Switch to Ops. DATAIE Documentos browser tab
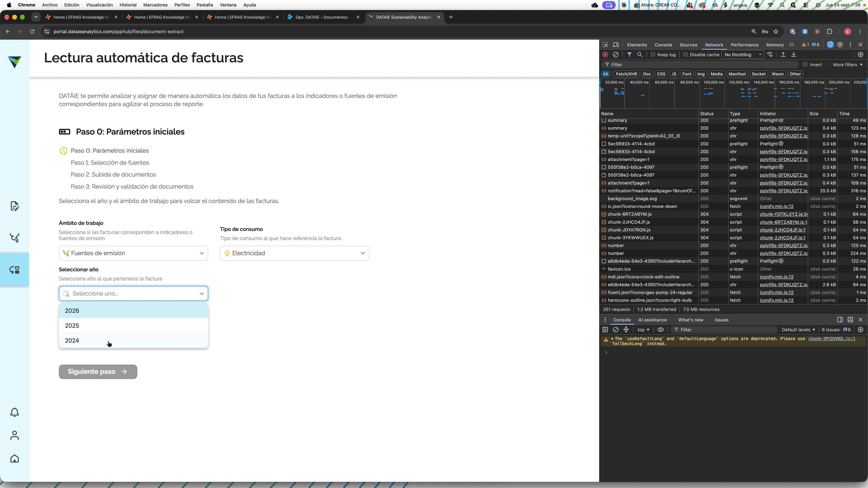This screenshot has height=488, width=868. (323, 17)
